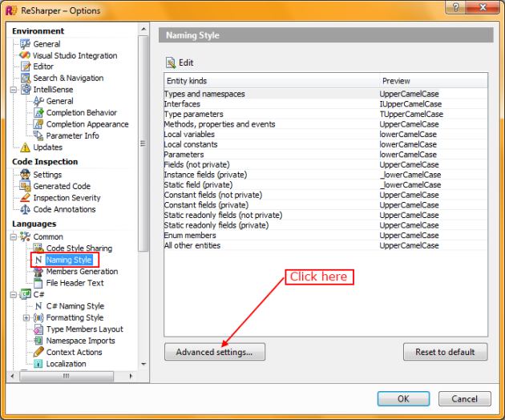Click the File Header Text icon
This screenshot has width=505, height=420.
point(38,283)
